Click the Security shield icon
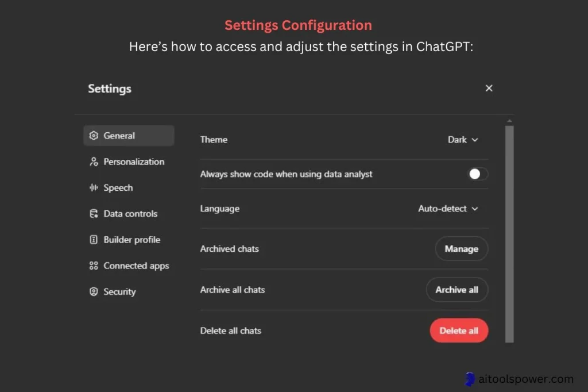This screenshot has height=392, width=588. click(x=94, y=292)
